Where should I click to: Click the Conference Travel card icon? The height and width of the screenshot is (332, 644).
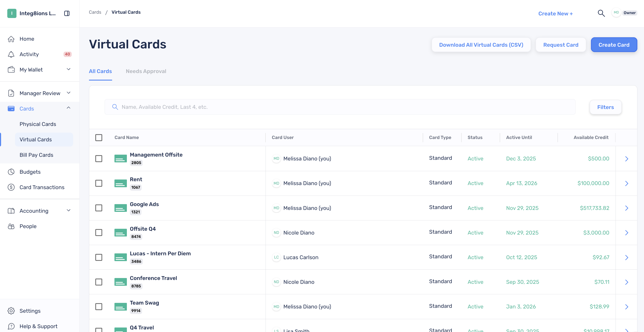pyautogui.click(x=120, y=282)
